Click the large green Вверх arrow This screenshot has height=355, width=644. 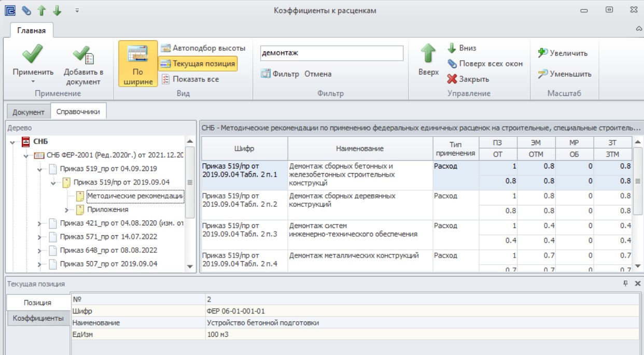tap(428, 54)
